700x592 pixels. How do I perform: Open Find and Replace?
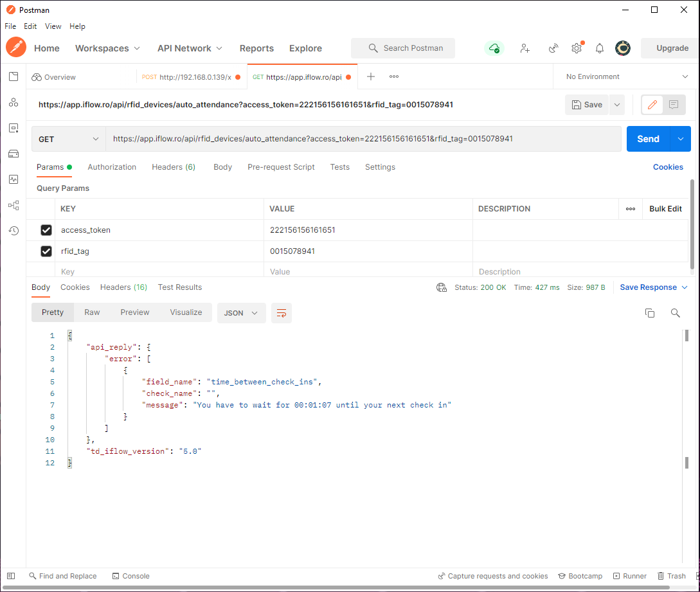[x=63, y=576]
